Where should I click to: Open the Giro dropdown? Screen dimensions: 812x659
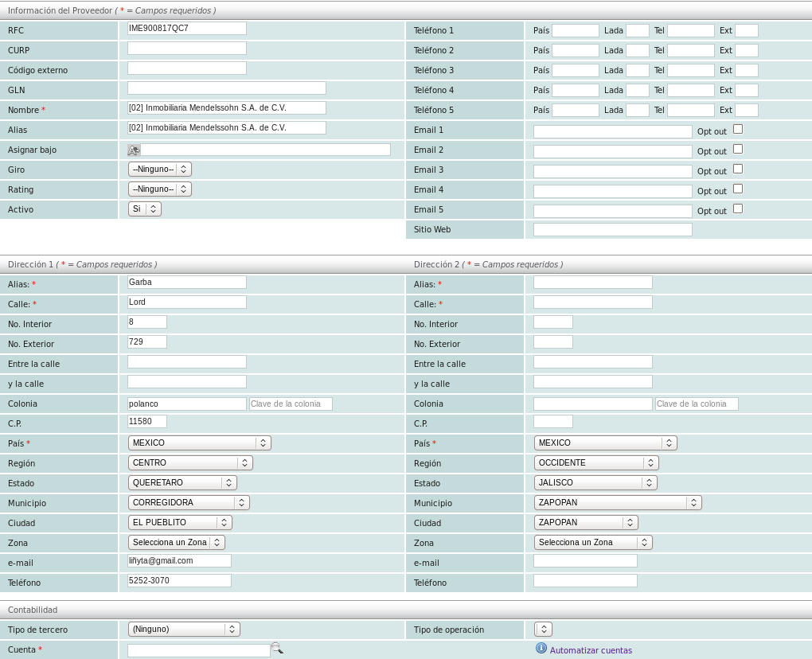(159, 169)
